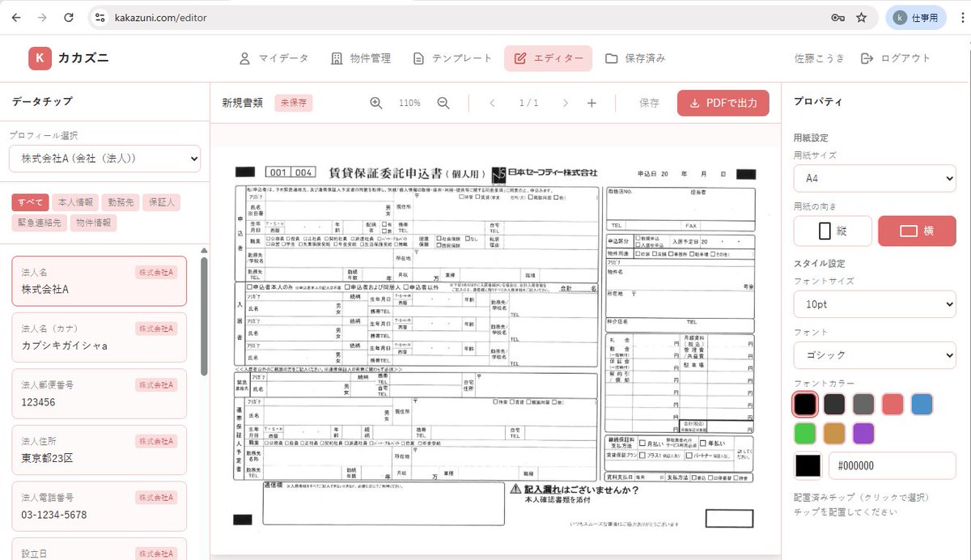This screenshot has height=560, width=971.
Task: Select the 本人情報 filter chip
Action: point(76,202)
